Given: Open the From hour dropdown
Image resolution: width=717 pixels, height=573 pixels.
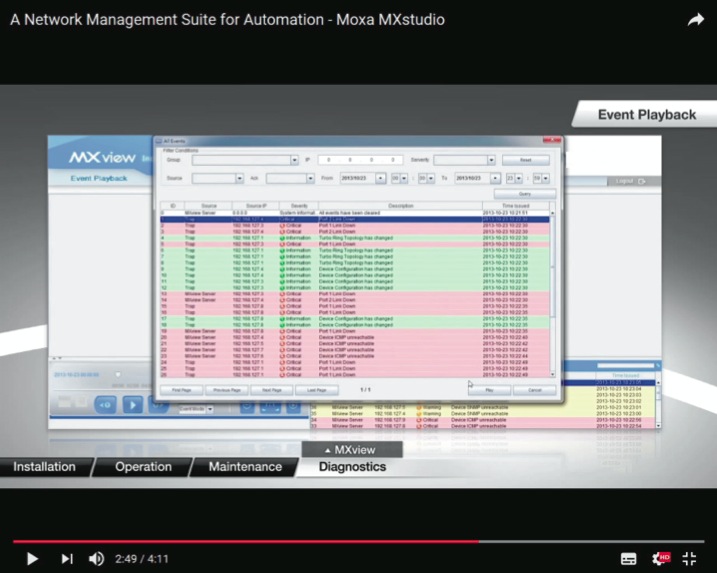Looking at the screenshot, I should 404,178.
